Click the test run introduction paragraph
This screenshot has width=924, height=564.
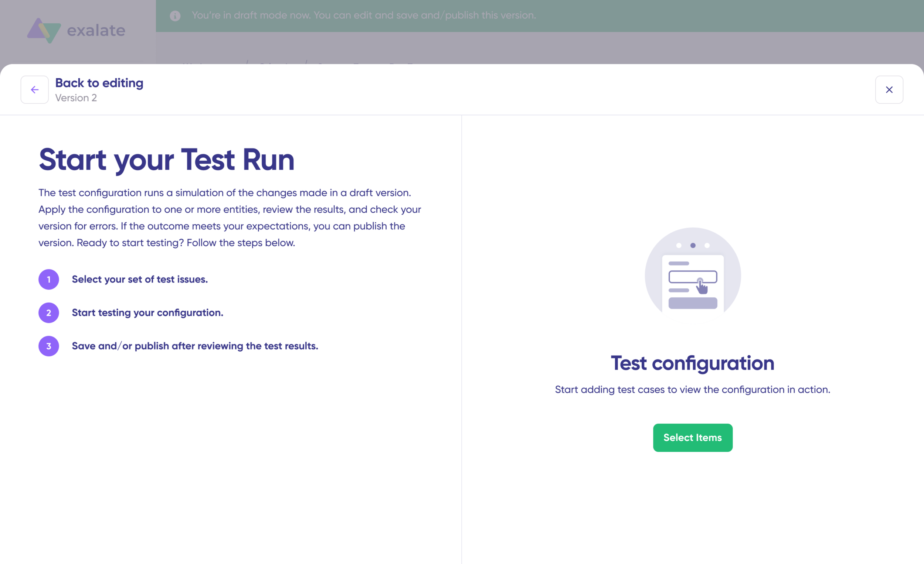[230, 217]
